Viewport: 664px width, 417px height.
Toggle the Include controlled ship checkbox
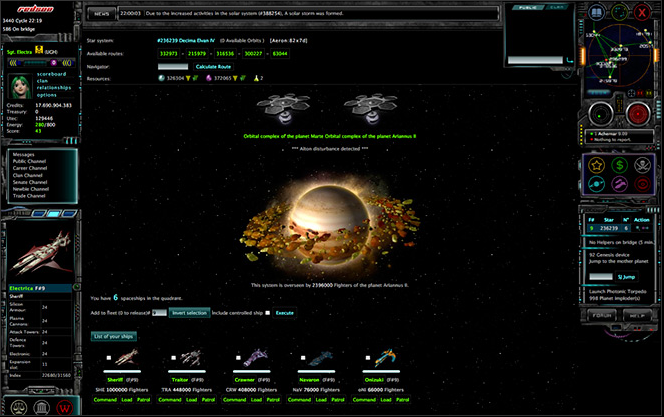267,313
